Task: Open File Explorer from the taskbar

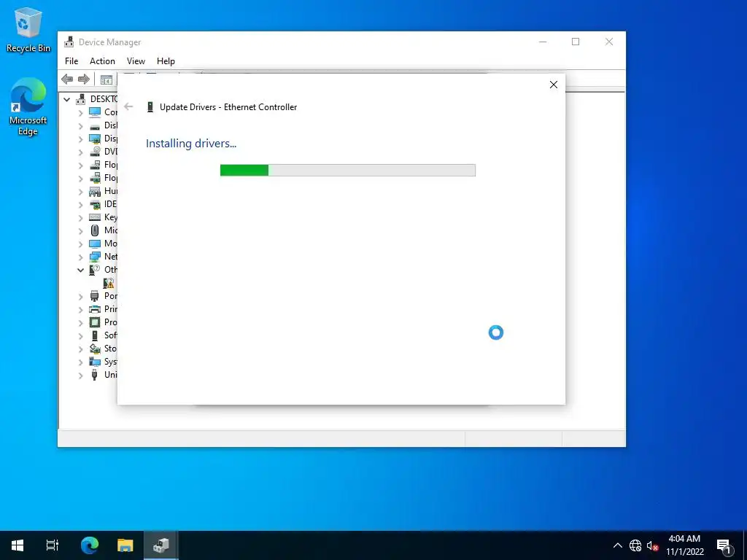Action: click(x=125, y=545)
